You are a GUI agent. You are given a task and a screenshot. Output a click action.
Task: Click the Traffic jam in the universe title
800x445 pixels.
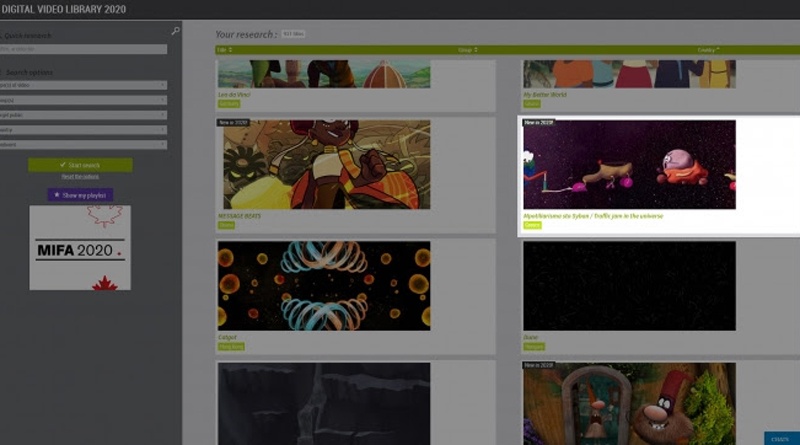593,215
